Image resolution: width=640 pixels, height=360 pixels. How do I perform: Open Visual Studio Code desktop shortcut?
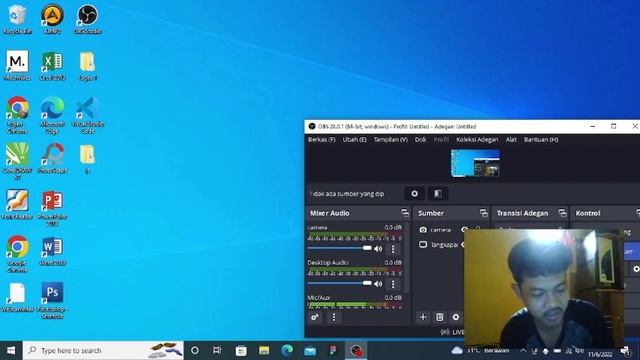(x=87, y=115)
